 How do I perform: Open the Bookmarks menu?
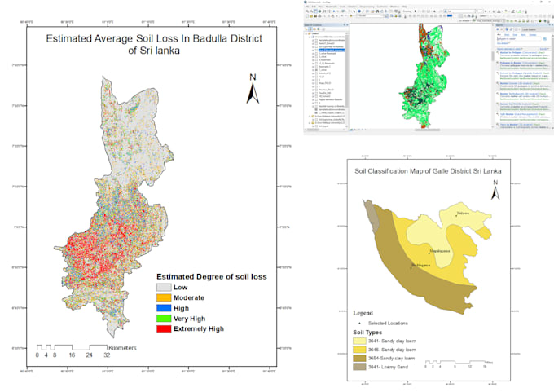pos(332,7)
